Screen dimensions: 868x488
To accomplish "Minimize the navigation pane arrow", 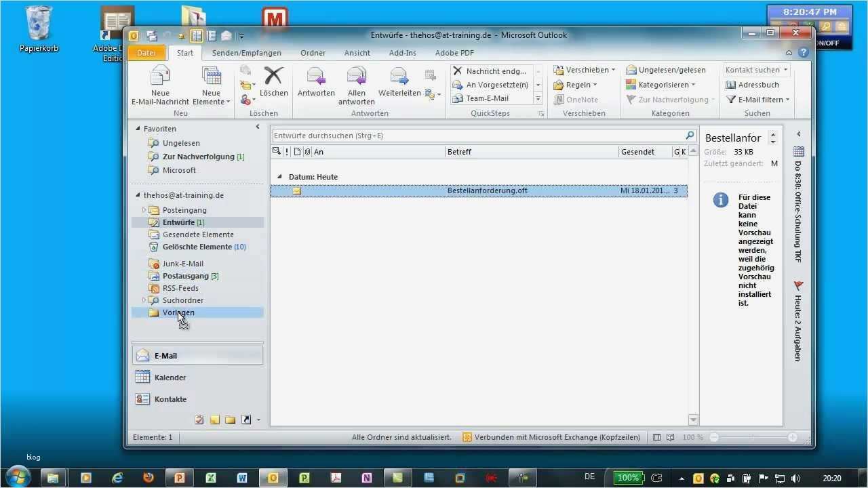I will coord(258,127).
